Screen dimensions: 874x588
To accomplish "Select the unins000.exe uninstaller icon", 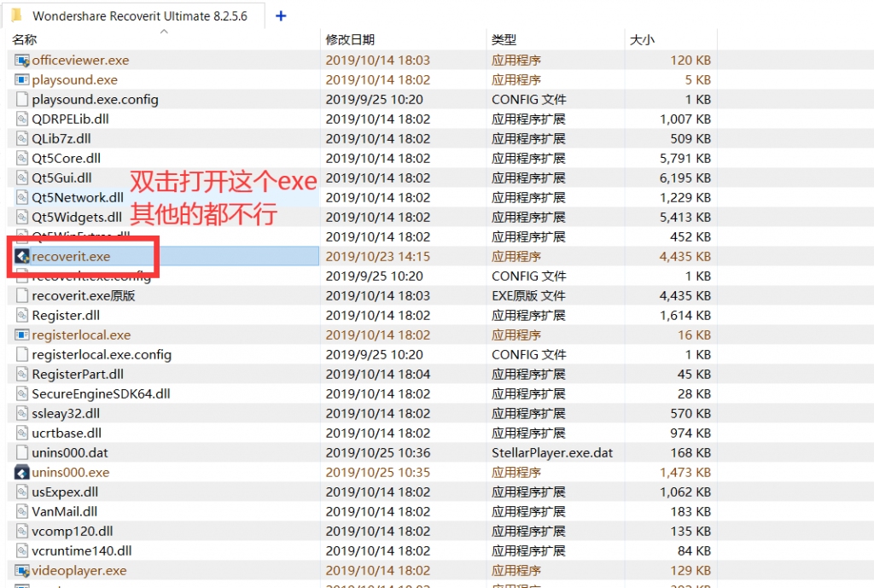I will tap(23, 472).
